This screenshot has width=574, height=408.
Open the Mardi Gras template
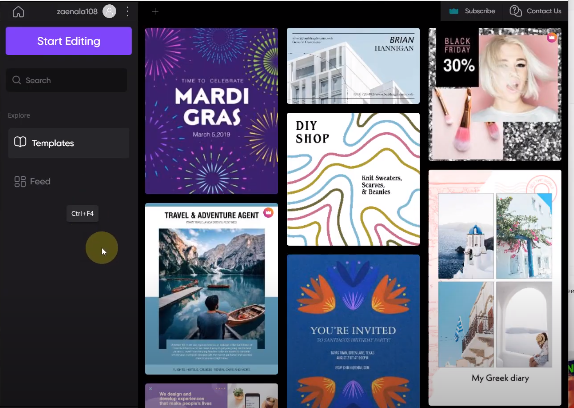[212, 111]
